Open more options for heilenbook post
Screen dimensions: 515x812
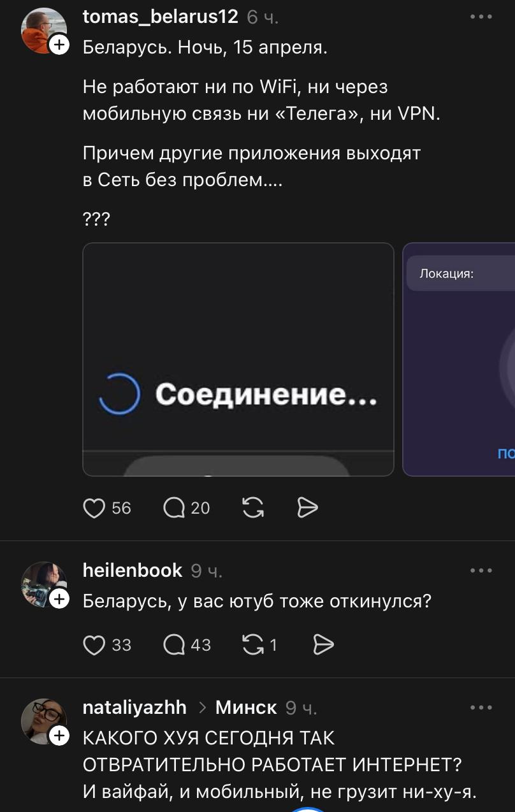point(481,570)
